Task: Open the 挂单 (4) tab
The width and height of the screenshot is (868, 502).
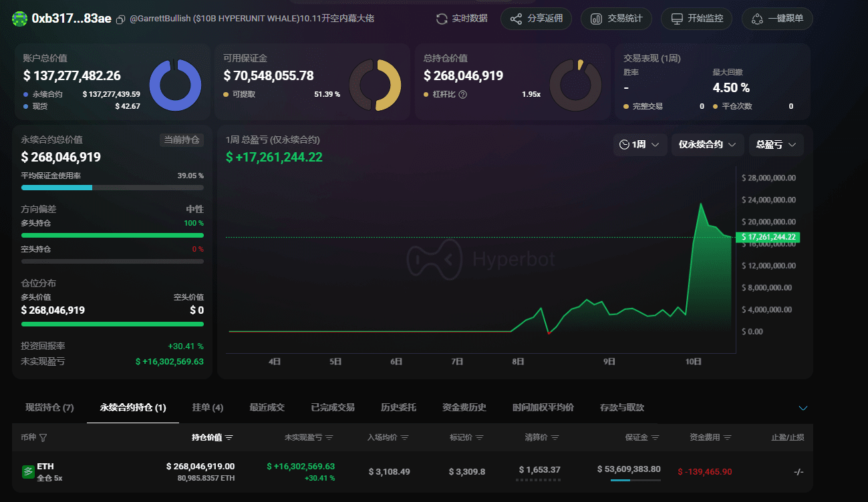Action: (208, 407)
